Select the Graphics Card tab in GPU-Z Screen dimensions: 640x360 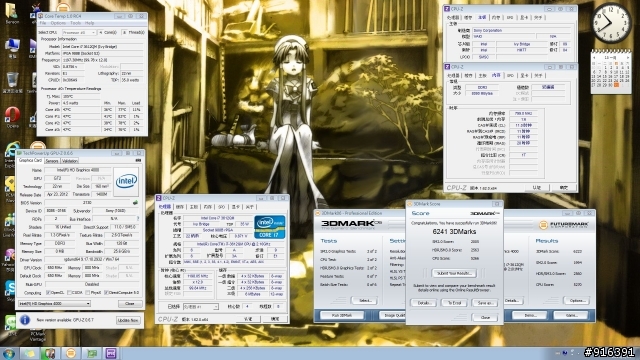tap(31, 161)
